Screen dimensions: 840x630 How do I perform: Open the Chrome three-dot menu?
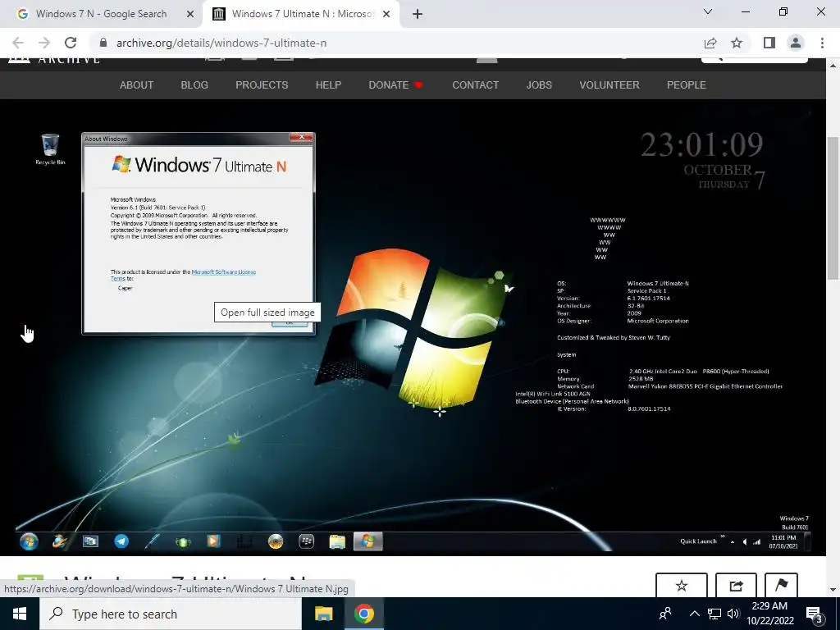click(x=822, y=43)
